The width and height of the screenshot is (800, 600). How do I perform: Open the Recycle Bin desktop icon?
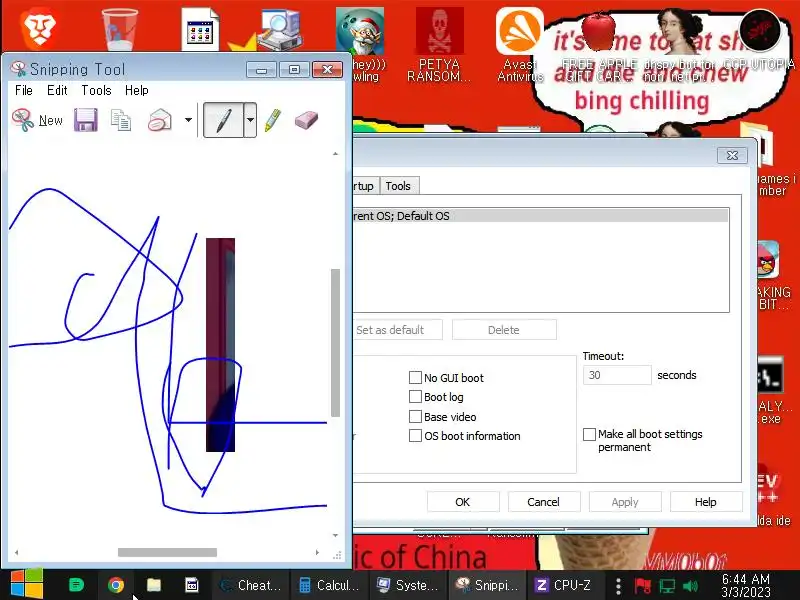pos(119,29)
